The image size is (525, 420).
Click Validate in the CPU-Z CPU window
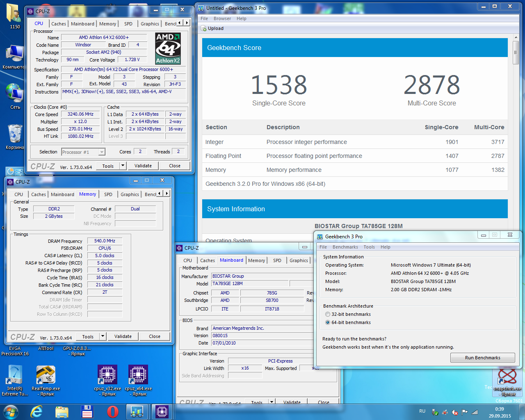click(x=143, y=166)
